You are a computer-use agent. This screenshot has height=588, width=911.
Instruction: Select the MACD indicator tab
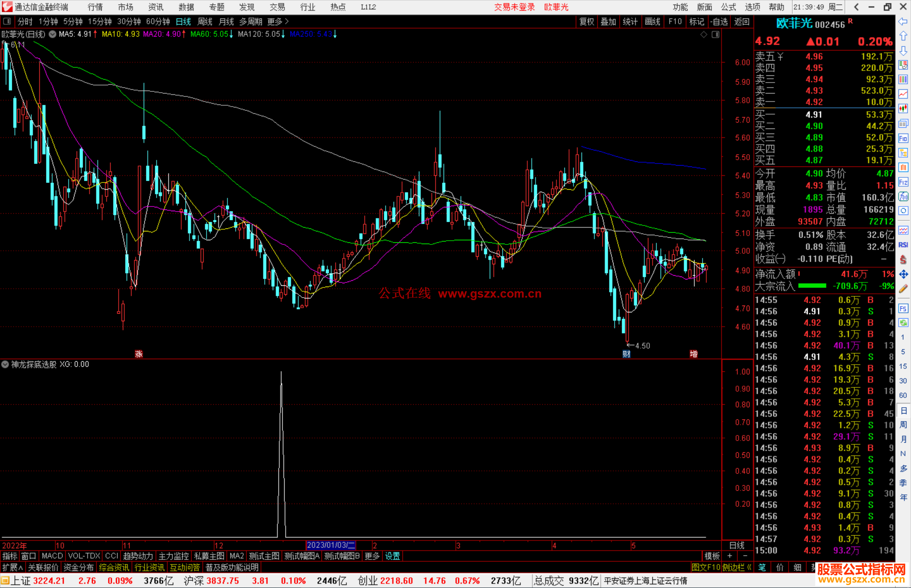[x=52, y=556]
